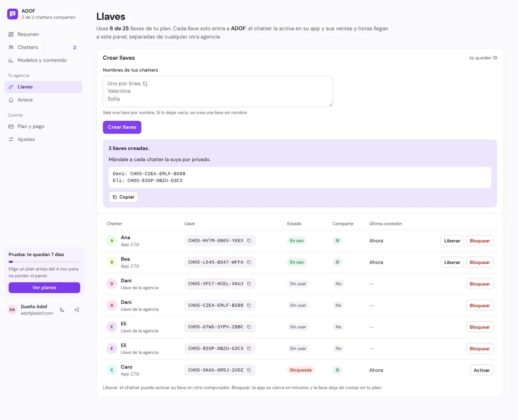The image size is (518, 420).
Task: Click the trial progress bar
Action: tap(44, 262)
